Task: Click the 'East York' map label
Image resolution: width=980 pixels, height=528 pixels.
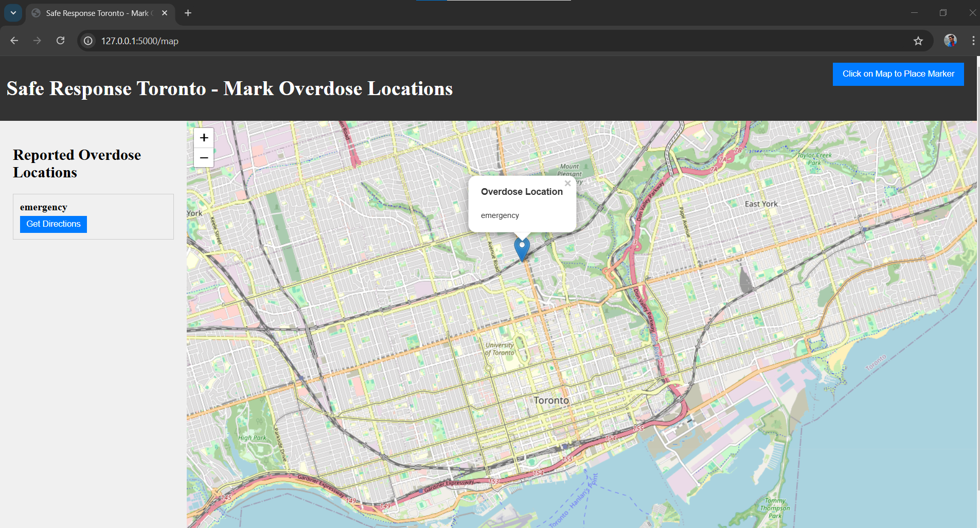Action: click(x=761, y=204)
